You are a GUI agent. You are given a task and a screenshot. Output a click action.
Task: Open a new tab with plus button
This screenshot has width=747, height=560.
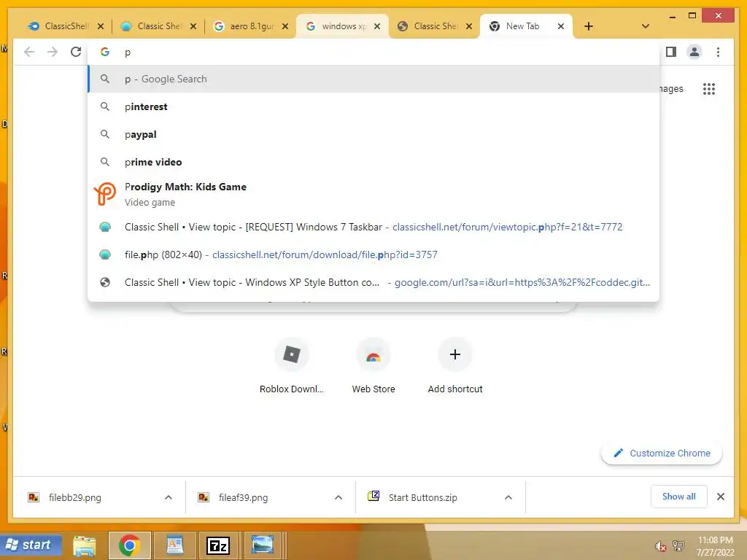(589, 26)
